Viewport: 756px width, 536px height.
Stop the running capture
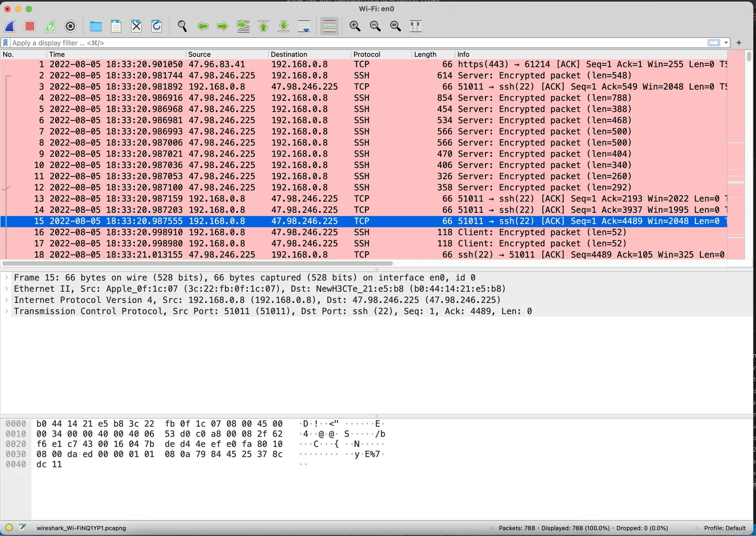(30, 26)
